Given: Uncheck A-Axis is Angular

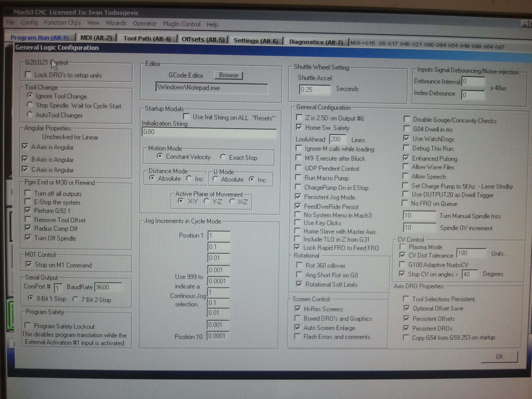Looking at the screenshot, I should click(25, 147).
